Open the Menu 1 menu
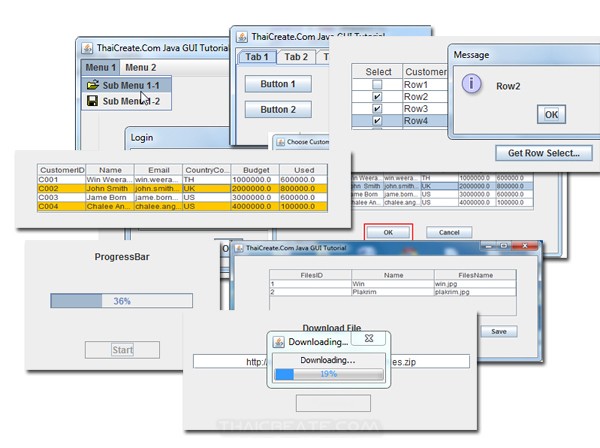This screenshot has width=600, height=448. 101,67
